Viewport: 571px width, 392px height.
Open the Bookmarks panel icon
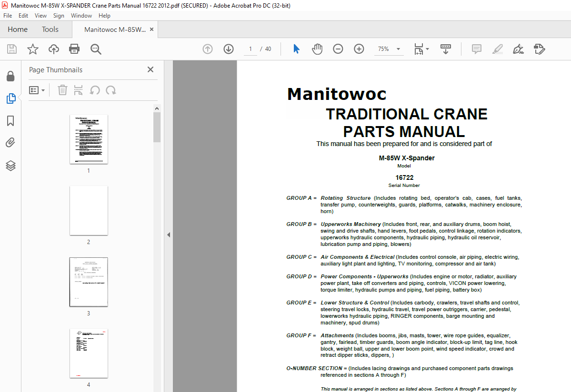pos(10,121)
